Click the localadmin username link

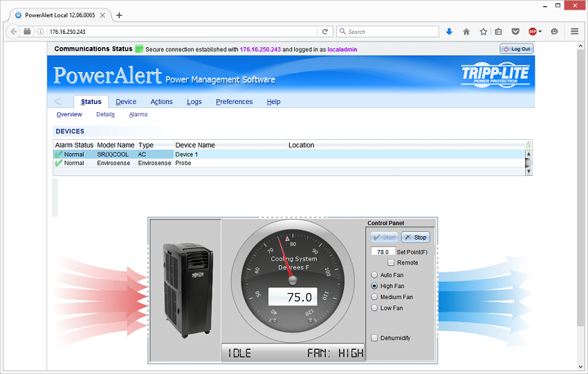342,49
